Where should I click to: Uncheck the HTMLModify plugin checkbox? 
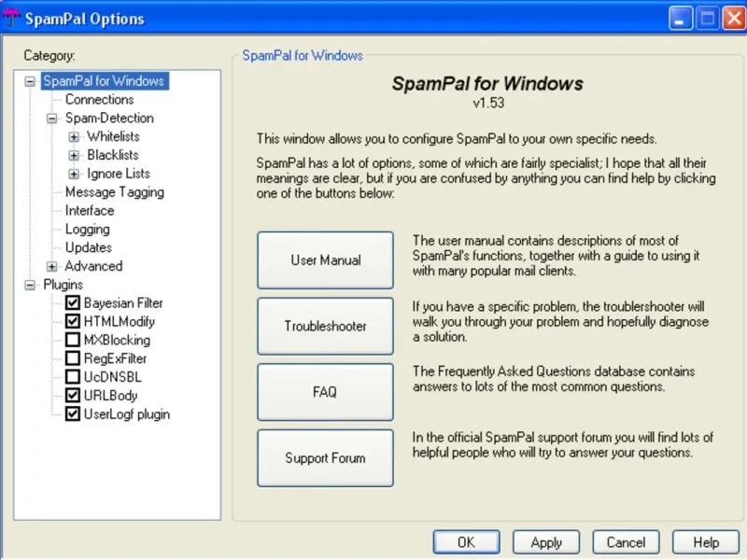[73, 321]
